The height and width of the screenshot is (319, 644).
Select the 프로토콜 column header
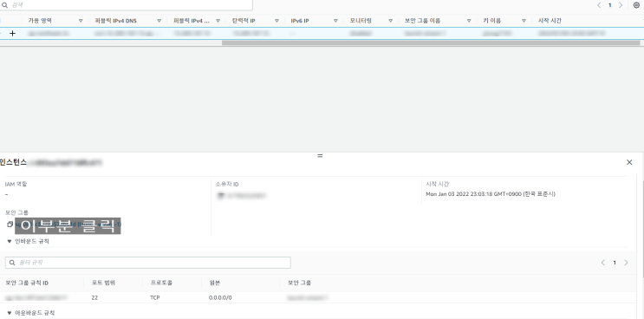161,283
